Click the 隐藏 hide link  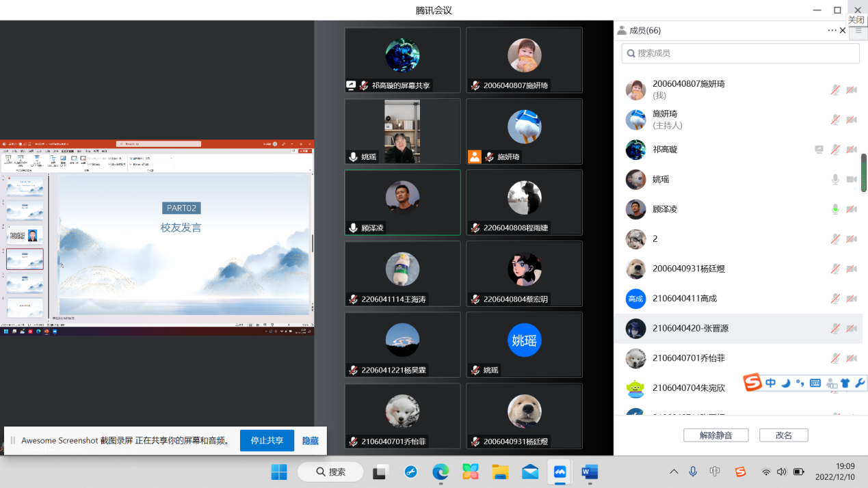[x=311, y=441]
